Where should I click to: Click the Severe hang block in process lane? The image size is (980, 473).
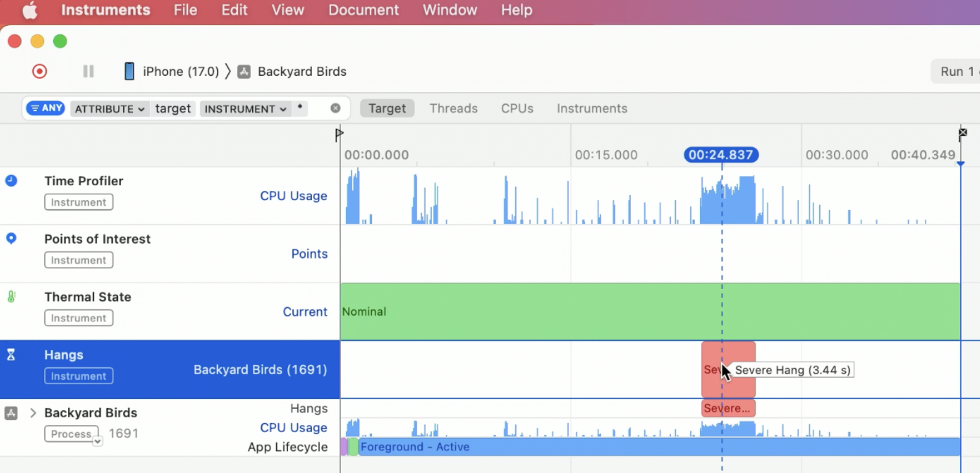pyautogui.click(x=729, y=408)
